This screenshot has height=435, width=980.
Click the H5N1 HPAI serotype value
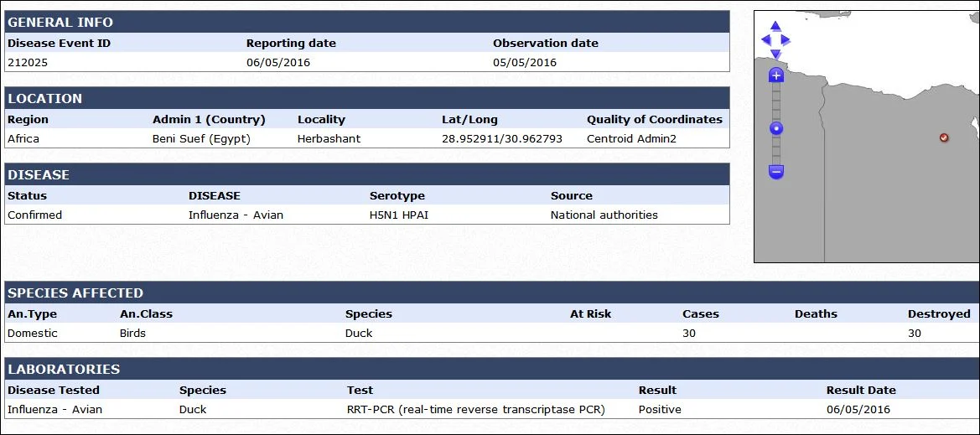(x=399, y=215)
